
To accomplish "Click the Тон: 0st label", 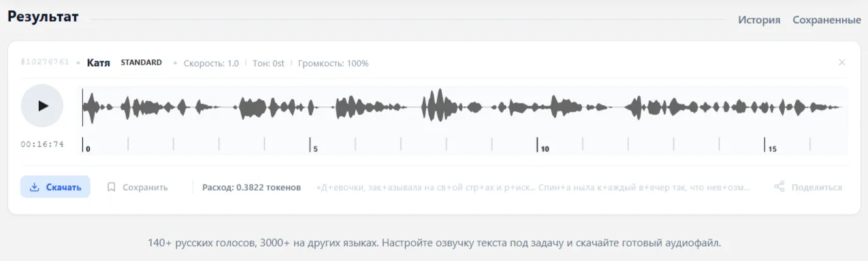I will click(x=268, y=63).
